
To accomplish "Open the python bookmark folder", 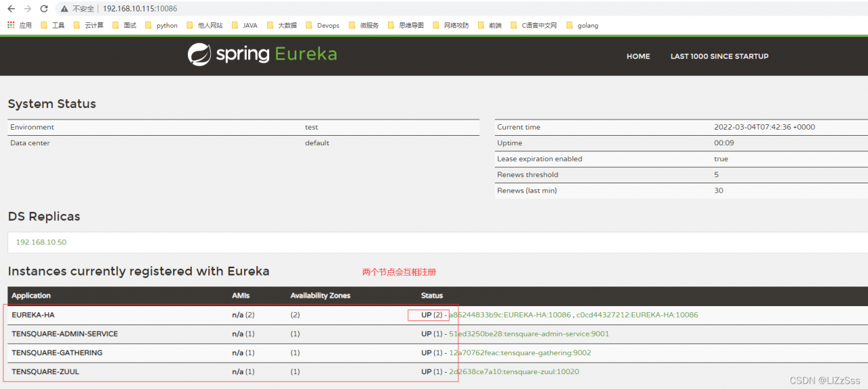I will 161,25.
